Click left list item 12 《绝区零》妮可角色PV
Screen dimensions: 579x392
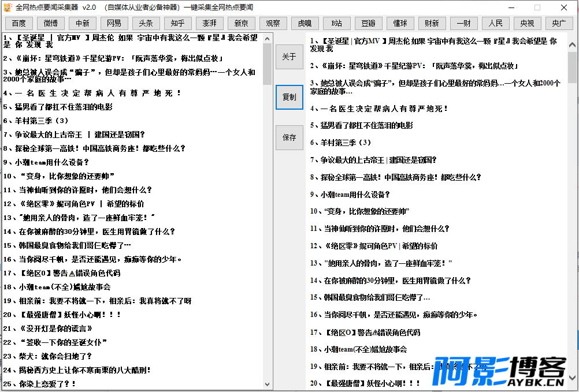pyautogui.click(x=74, y=204)
